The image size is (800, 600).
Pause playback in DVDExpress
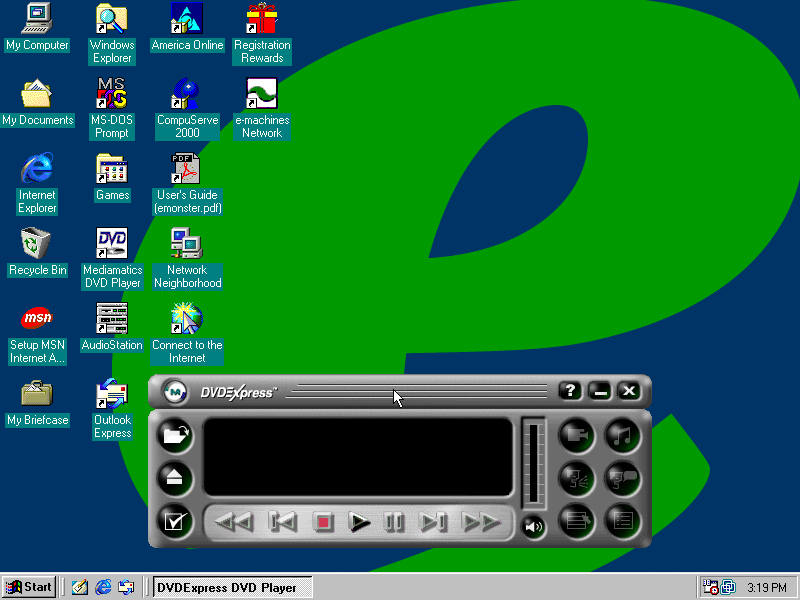coord(395,522)
